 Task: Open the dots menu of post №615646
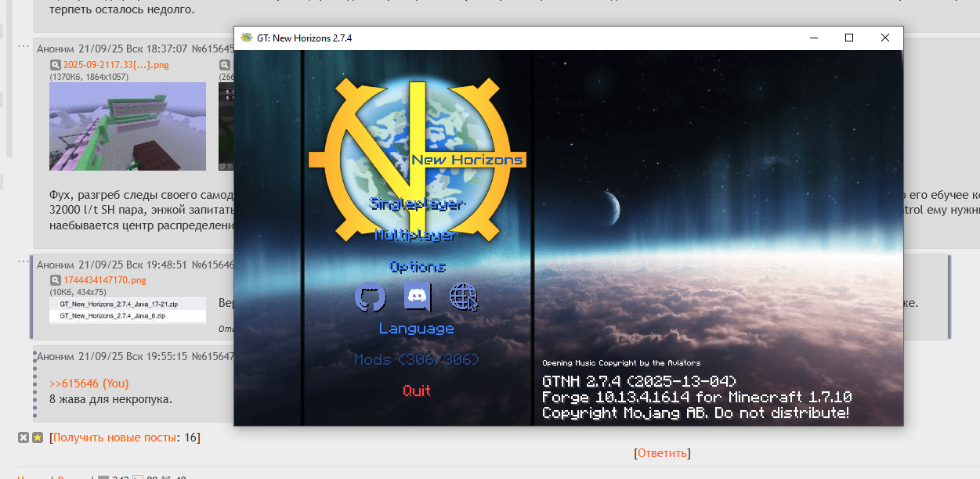[x=24, y=261]
